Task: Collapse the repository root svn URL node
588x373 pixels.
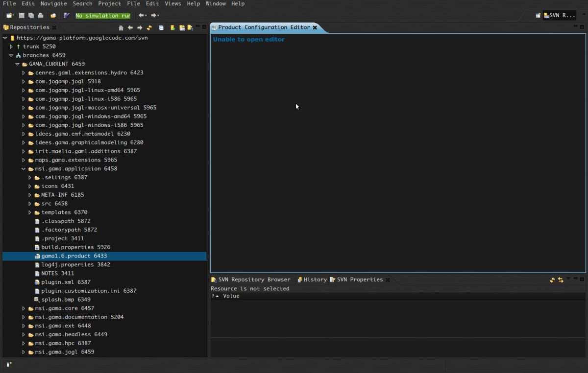Action: point(5,38)
